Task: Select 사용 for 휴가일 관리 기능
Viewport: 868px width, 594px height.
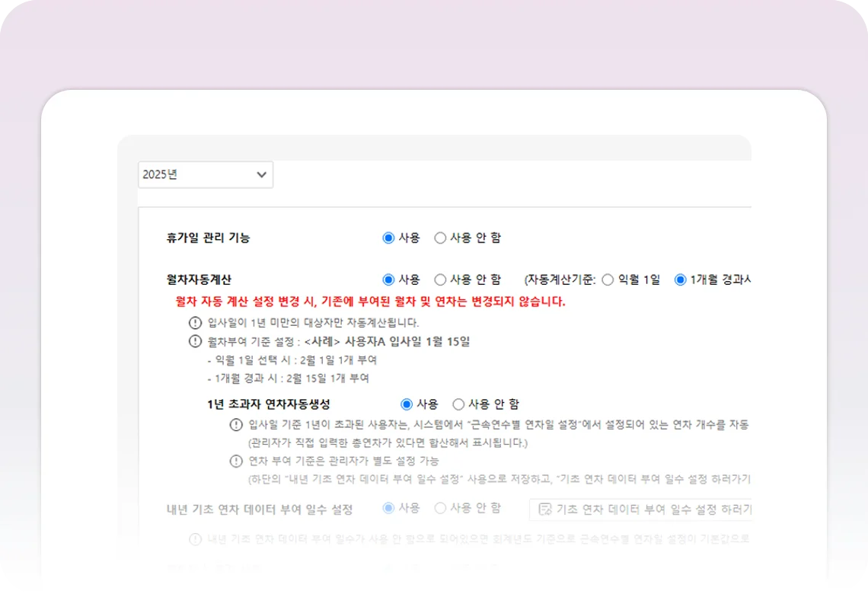Action: (388, 238)
